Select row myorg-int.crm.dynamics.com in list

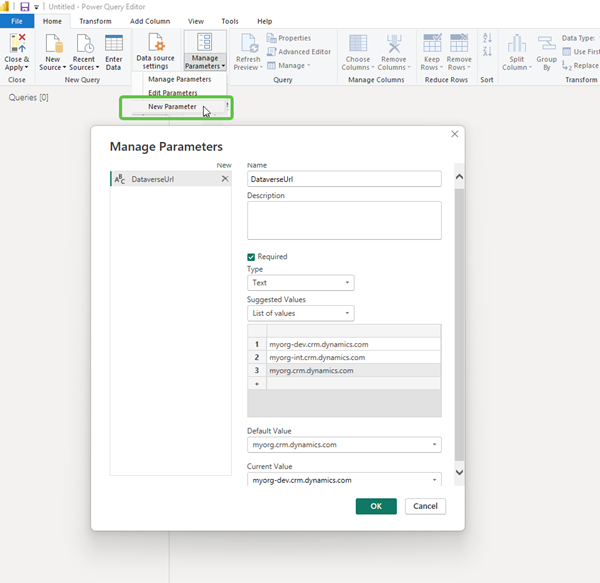[x=344, y=357]
